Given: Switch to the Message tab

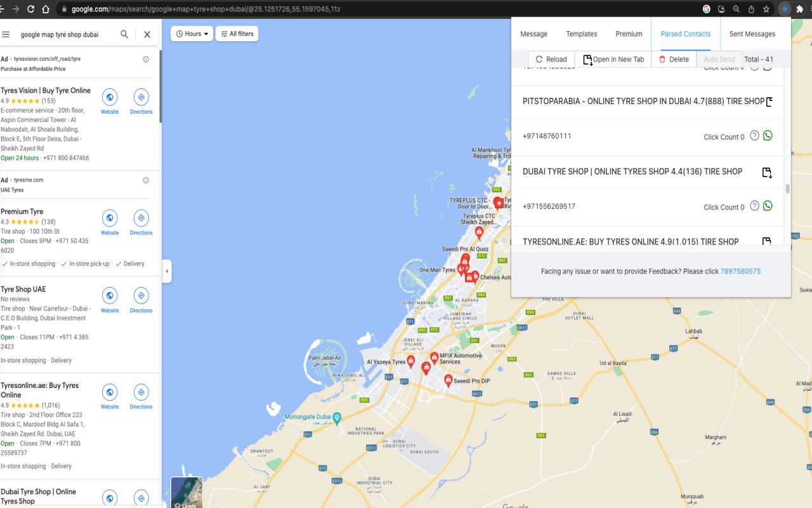Looking at the screenshot, I should tap(534, 34).
